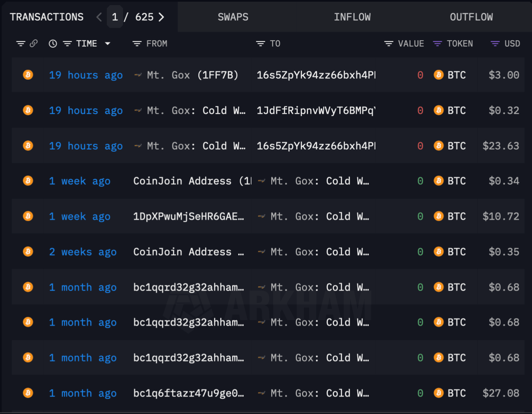The height and width of the screenshot is (414, 532).
Task: Open recipient 16s5ZpYk94zz66bxh4P on $3.00 row
Action: tap(316, 75)
